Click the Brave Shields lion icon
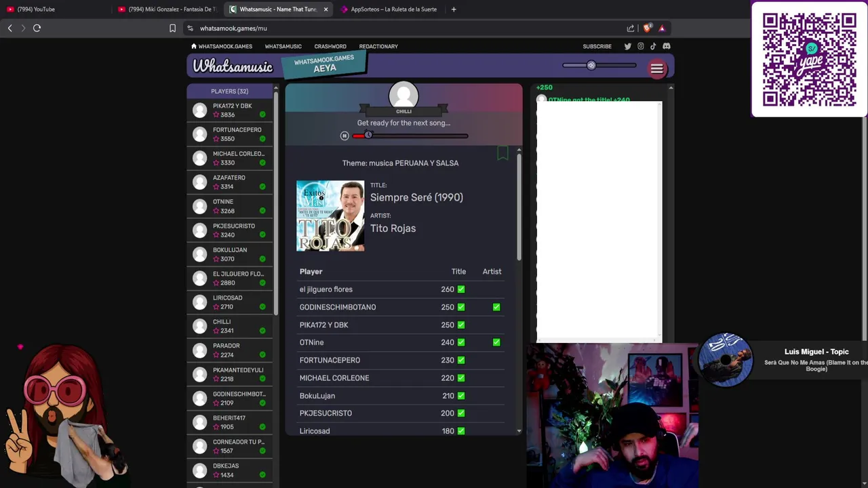 (x=647, y=28)
